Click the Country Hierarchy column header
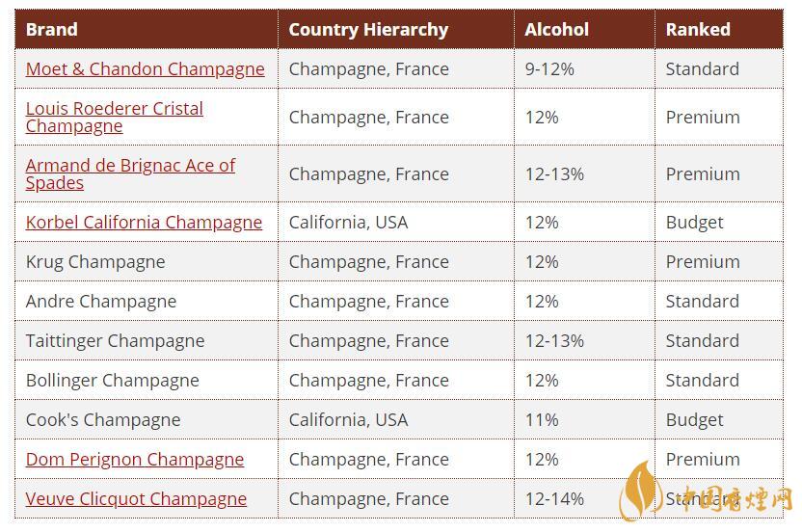The height and width of the screenshot is (532, 802). [x=368, y=29]
